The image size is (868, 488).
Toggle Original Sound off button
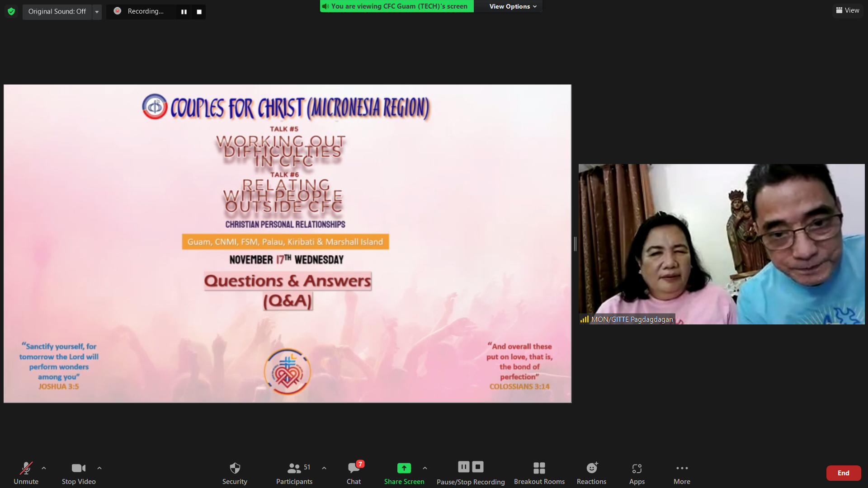(57, 11)
